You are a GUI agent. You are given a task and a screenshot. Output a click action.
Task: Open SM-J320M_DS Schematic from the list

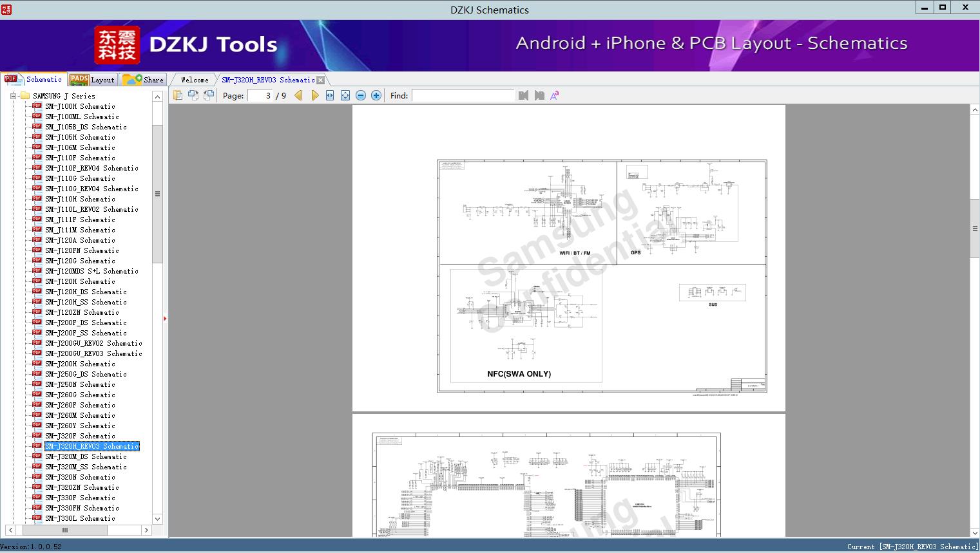coord(86,456)
